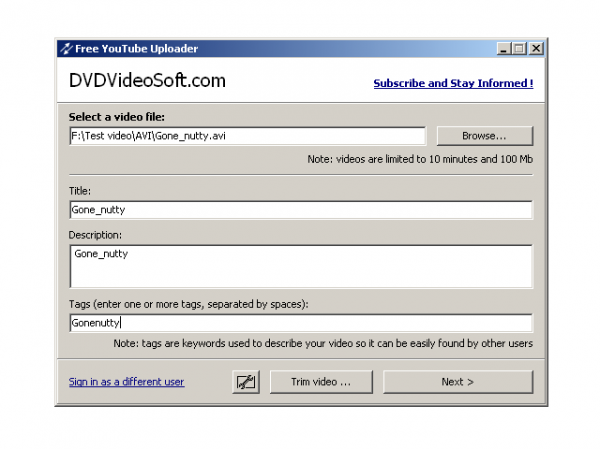The height and width of the screenshot is (449, 600).
Task: Close the Free YouTube Uploader window
Action: (x=536, y=49)
